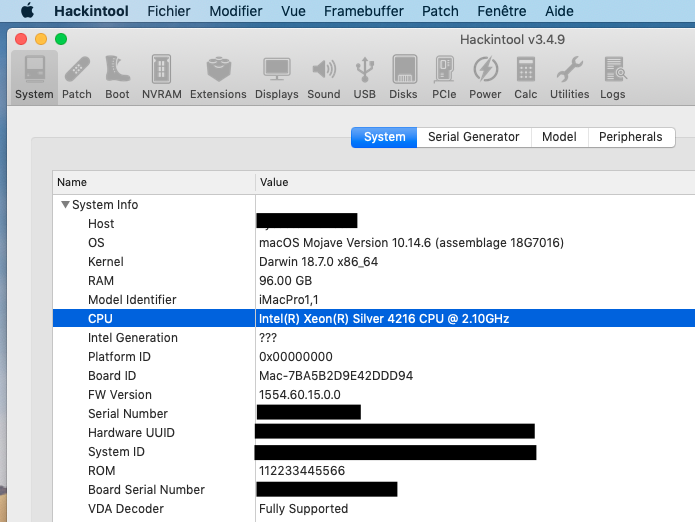
Task: Open the Disks toolbar section
Action: click(403, 78)
